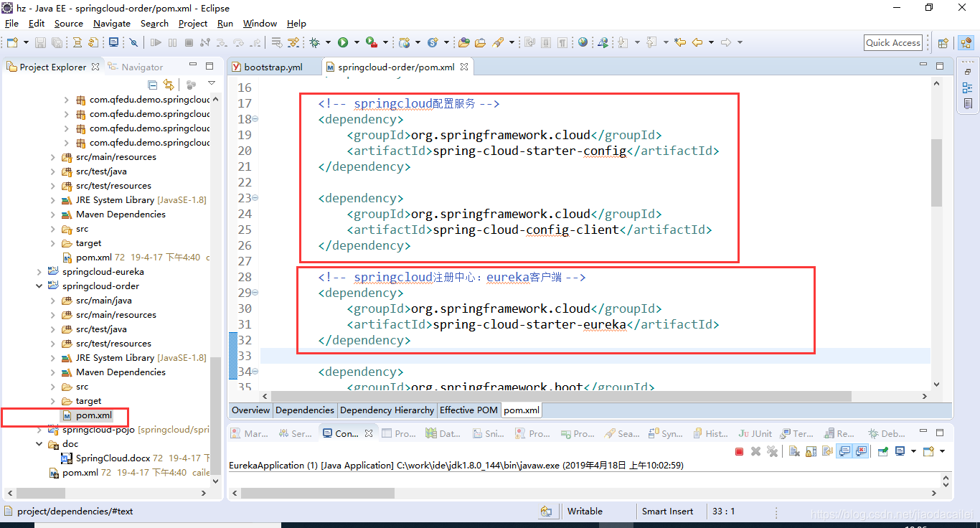Screen dimensions: 980x528
Task: Maximize the console view panel
Action: [x=941, y=433]
